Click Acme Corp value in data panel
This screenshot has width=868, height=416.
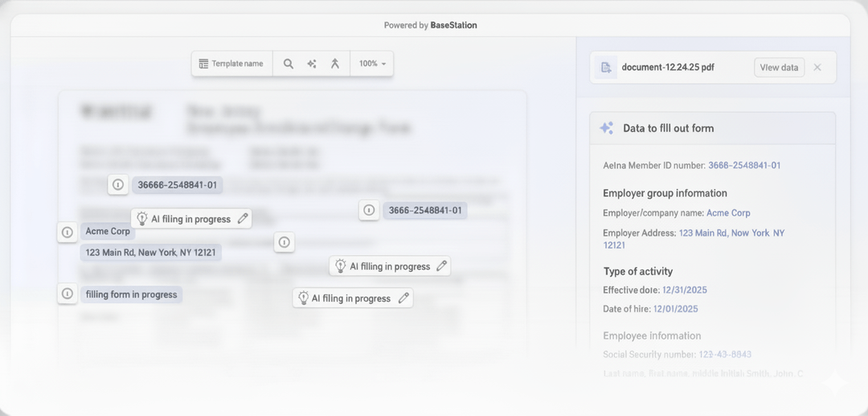coord(728,212)
